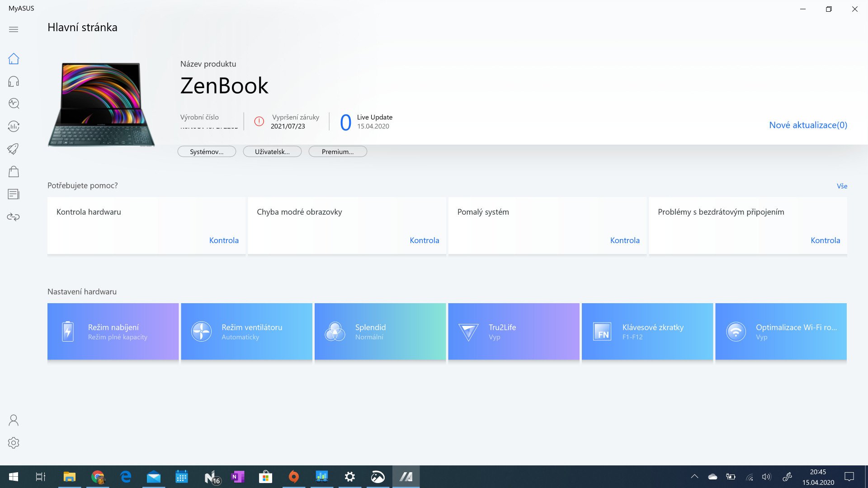Show hidden system tray icons
This screenshot has width=868, height=488.
[x=694, y=477]
